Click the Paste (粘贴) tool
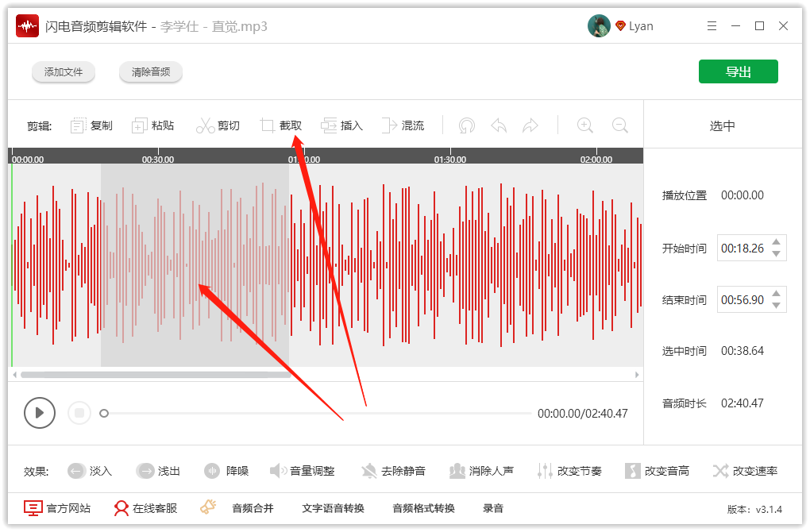 point(153,125)
